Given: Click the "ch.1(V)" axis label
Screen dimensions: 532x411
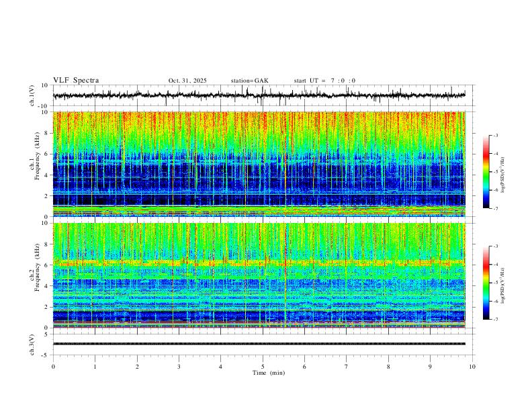Looking at the screenshot, I should click(x=32, y=95).
